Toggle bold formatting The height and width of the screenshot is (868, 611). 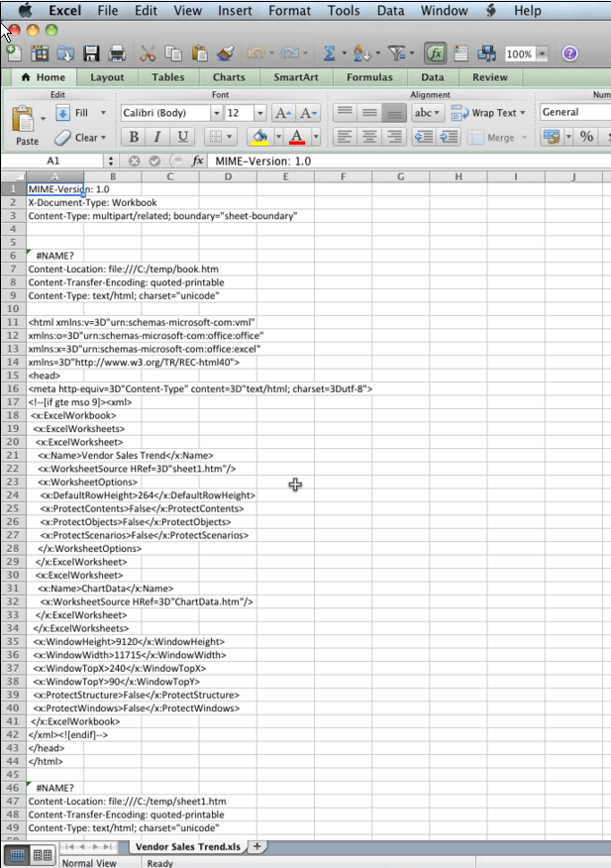[134, 137]
